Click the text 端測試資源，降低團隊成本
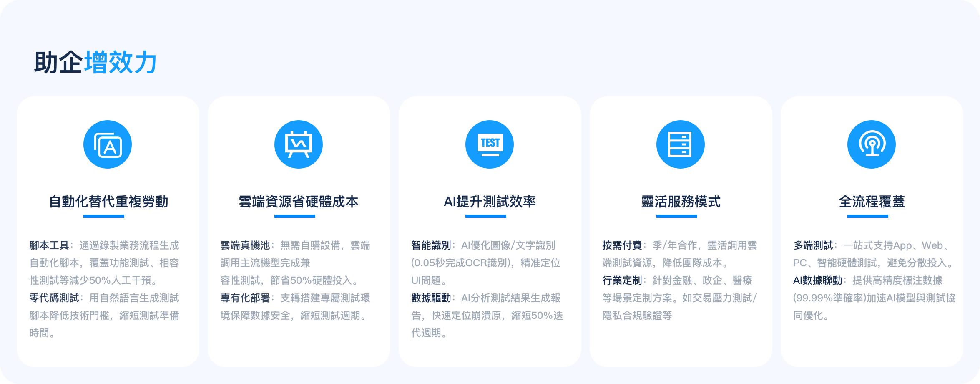This screenshot has width=980, height=384. coord(662,263)
